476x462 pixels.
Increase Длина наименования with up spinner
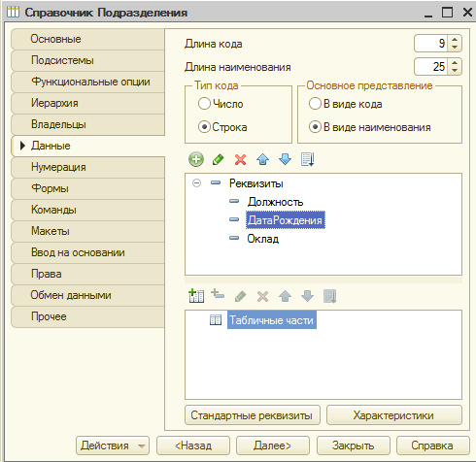[455, 63]
